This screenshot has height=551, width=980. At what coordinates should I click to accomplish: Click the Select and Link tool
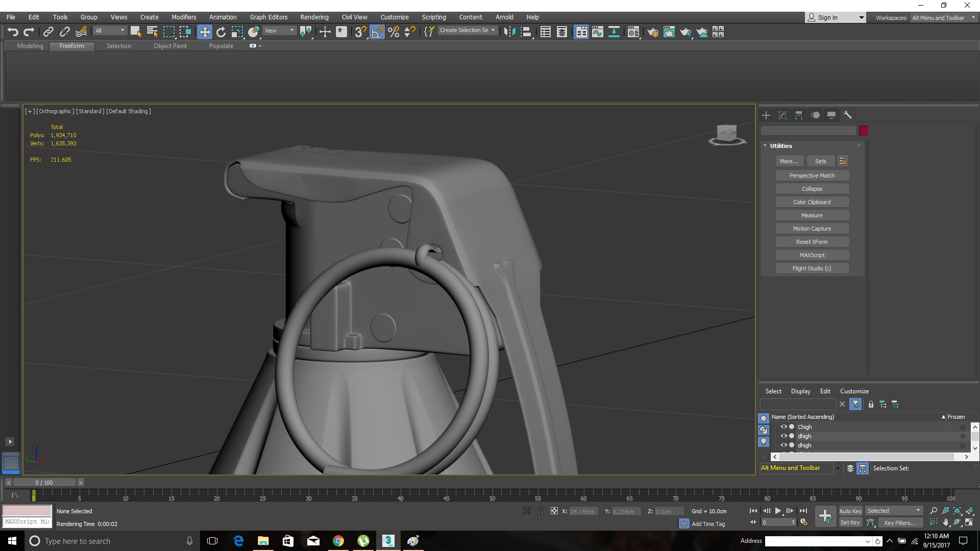pyautogui.click(x=48, y=32)
